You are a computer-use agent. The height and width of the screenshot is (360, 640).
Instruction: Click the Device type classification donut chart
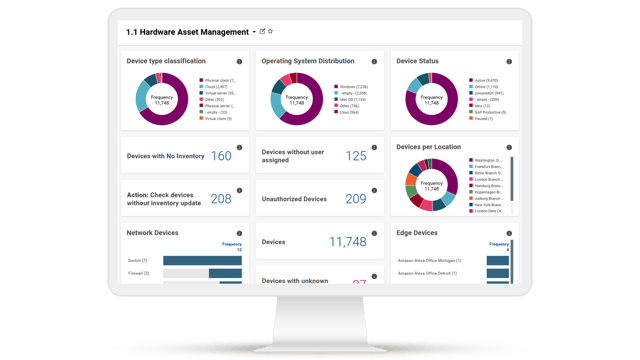(x=162, y=99)
